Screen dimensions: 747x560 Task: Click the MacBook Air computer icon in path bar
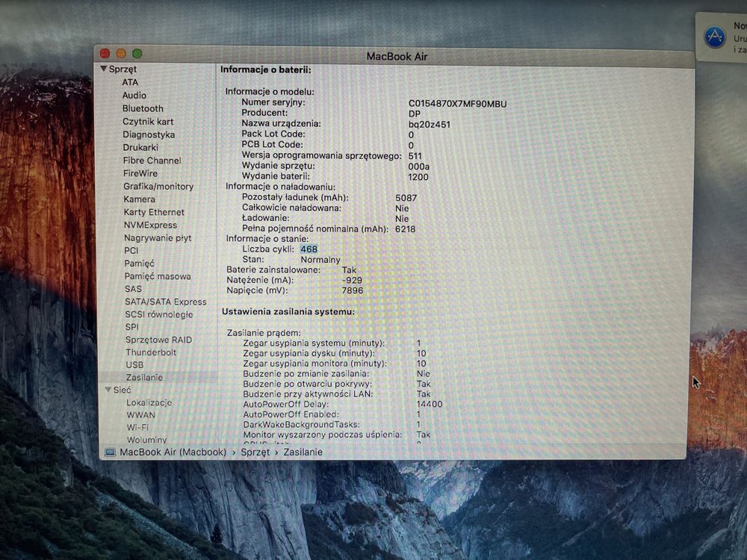110,452
